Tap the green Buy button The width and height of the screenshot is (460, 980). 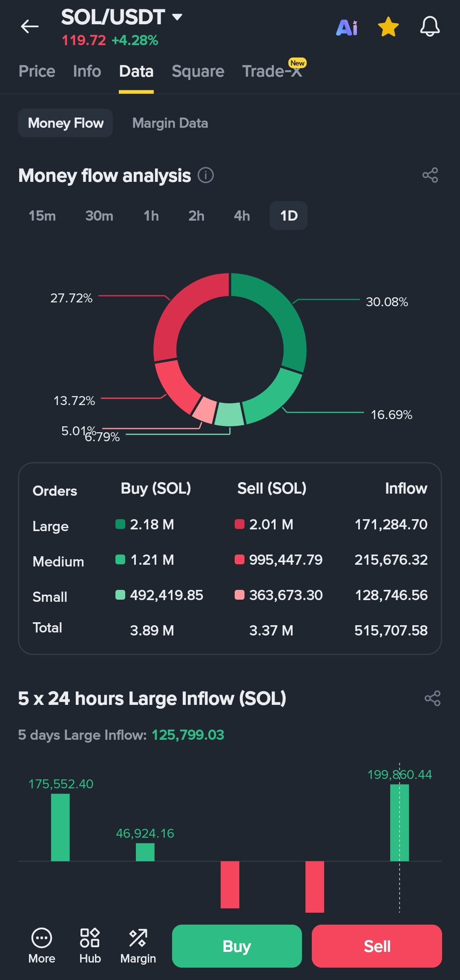tap(237, 946)
